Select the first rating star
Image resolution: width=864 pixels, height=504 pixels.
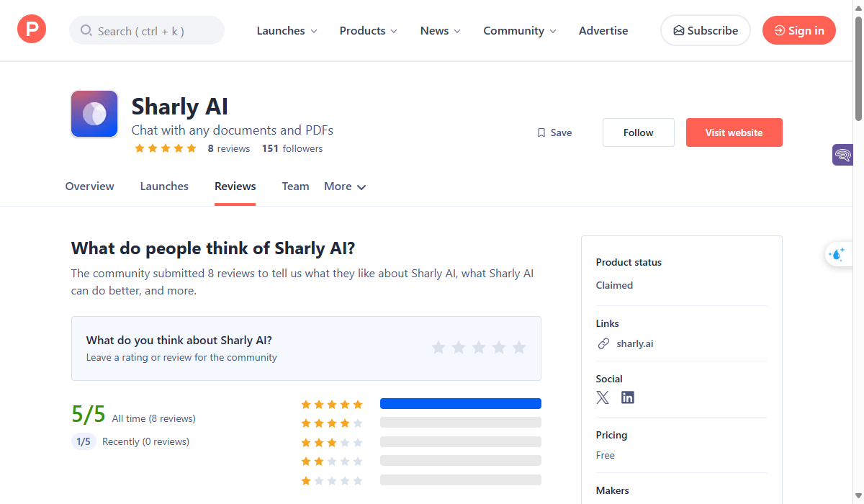[x=438, y=348]
